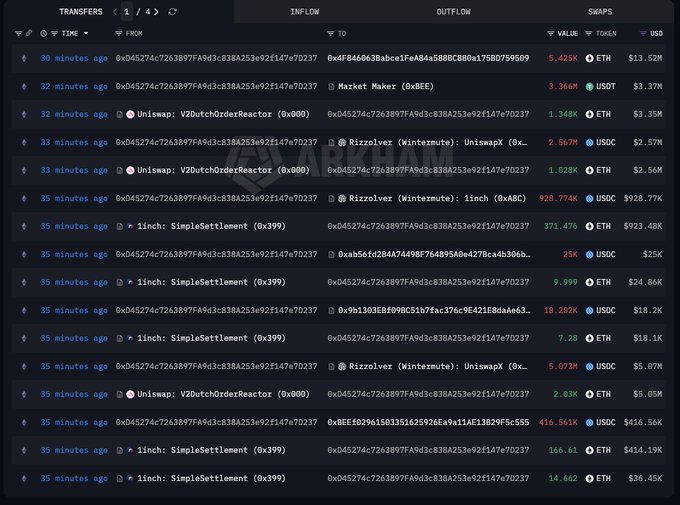Select the TRANSFERS tab
The height and width of the screenshot is (505, 680).
pyautogui.click(x=81, y=12)
